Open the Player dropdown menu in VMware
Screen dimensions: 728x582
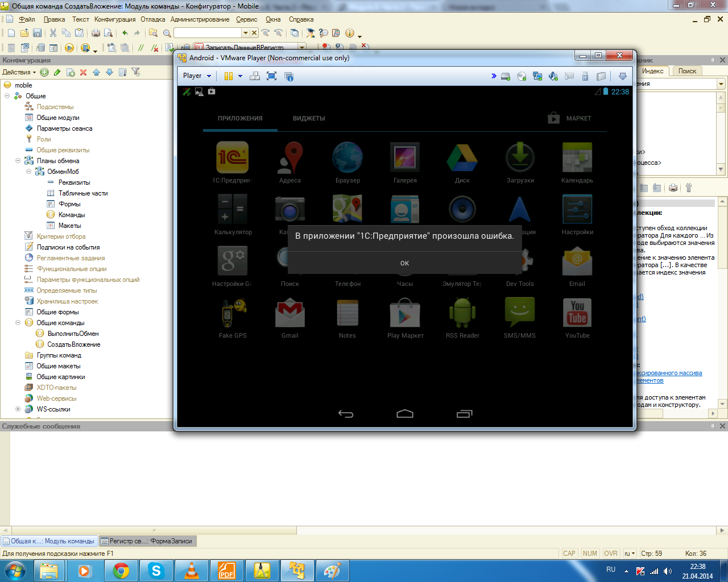(x=197, y=76)
